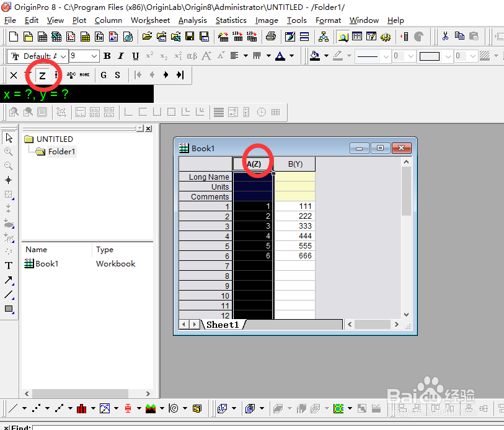Open the Worksheet menu

[150, 20]
